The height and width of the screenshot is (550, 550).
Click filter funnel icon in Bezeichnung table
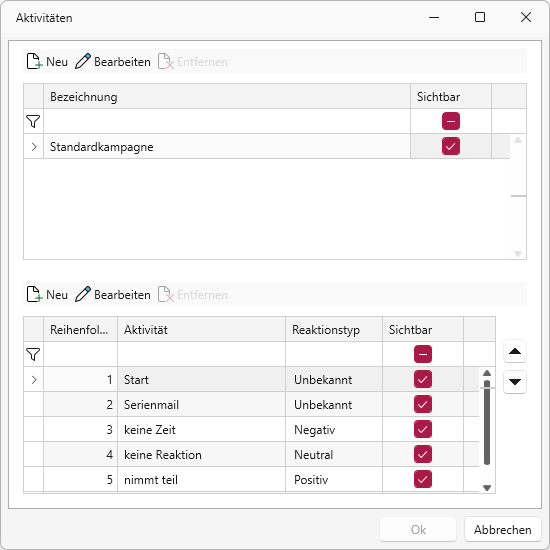point(33,121)
